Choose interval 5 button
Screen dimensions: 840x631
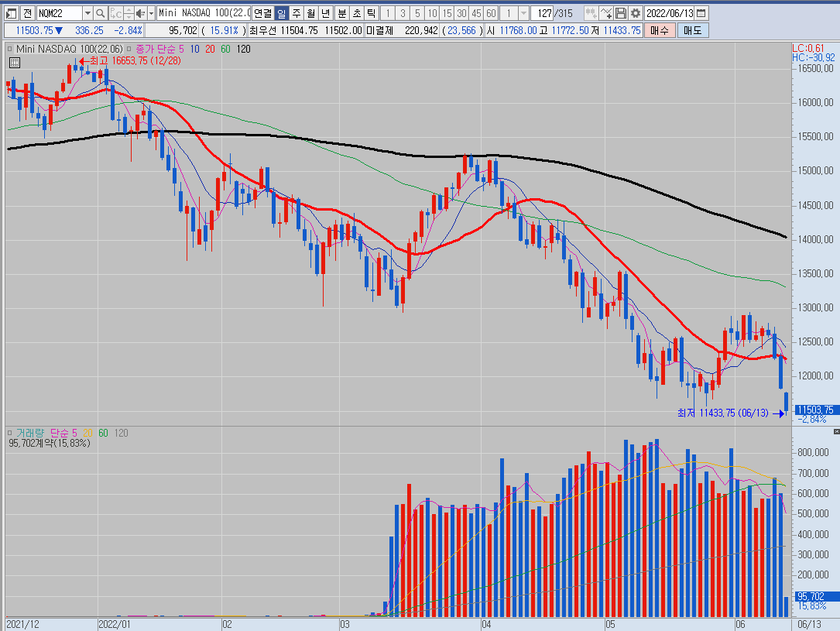pyautogui.click(x=417, y=13)
